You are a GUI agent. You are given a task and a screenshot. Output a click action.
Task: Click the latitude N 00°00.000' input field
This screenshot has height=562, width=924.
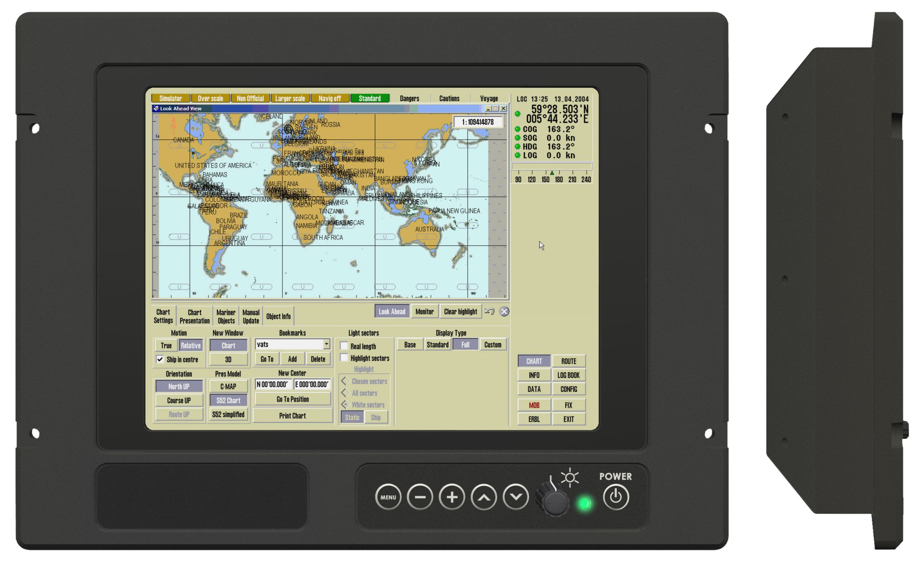tap(273, 384)
